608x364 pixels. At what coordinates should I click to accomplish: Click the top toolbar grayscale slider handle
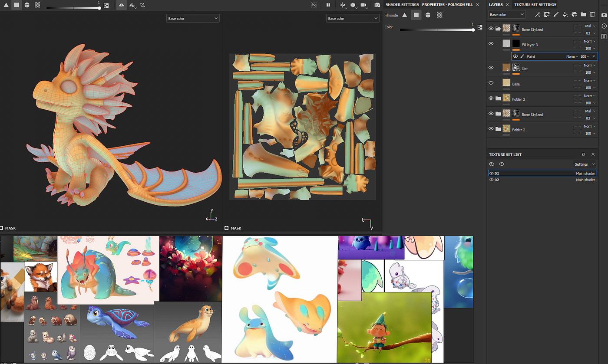pyautogui.click(x=99, y=8)
